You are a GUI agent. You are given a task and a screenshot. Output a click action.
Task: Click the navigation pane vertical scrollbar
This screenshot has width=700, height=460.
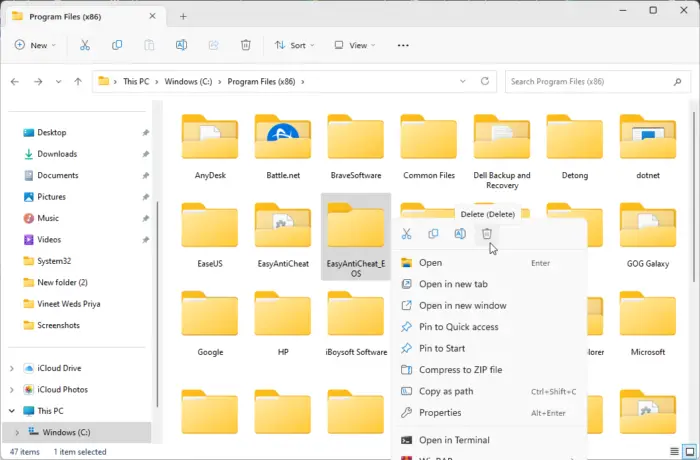tap(157, 304)
